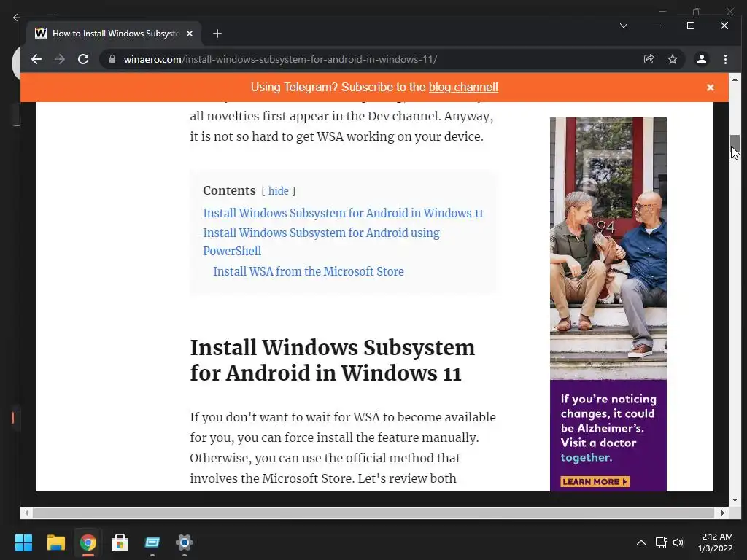Click the Alzheimer's ad photo

click(x=608, y=248)
